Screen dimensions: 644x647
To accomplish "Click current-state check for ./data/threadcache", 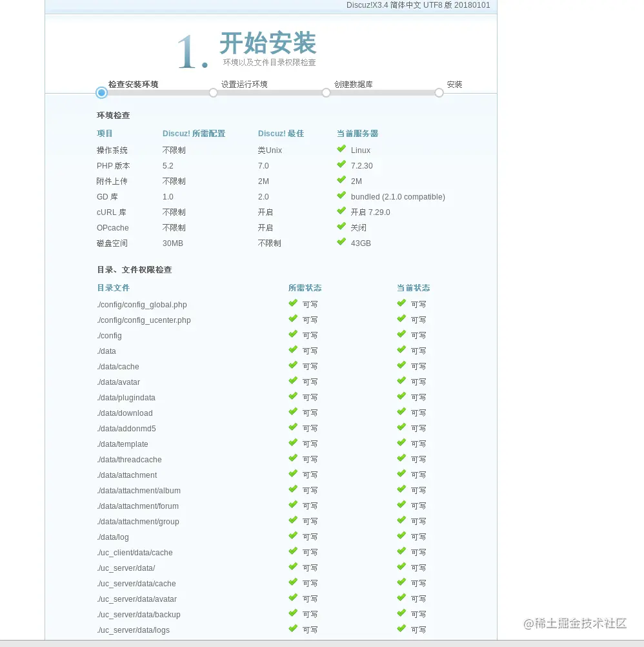I will 401,458.
